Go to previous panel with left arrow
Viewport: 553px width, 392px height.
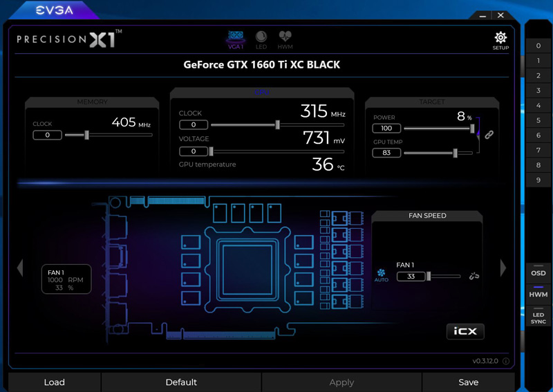(x=20, y=268)
